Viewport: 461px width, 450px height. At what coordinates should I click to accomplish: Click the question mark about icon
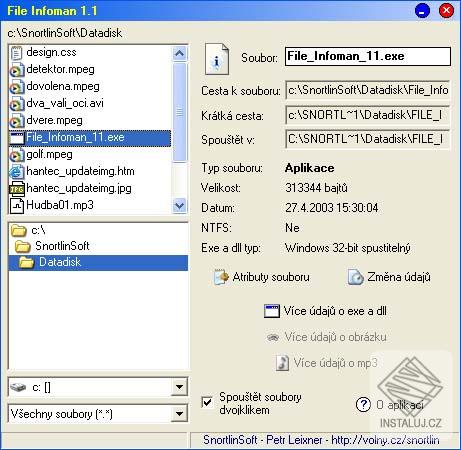(x=363, y=405)
